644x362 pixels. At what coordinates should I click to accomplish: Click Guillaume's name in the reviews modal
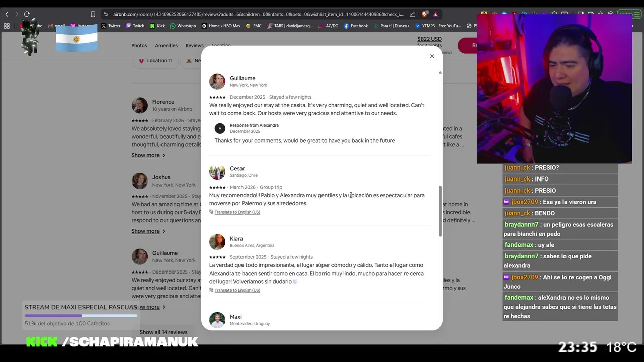tap(243, 78)
